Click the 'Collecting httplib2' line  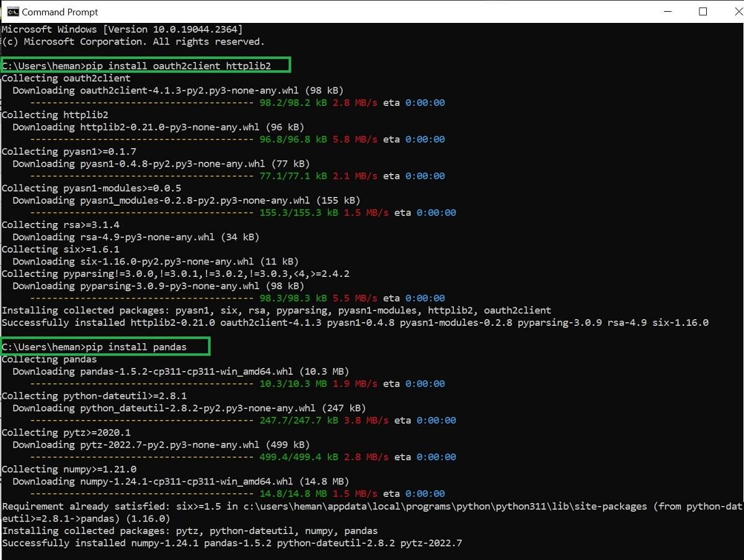tap(55, 115)
